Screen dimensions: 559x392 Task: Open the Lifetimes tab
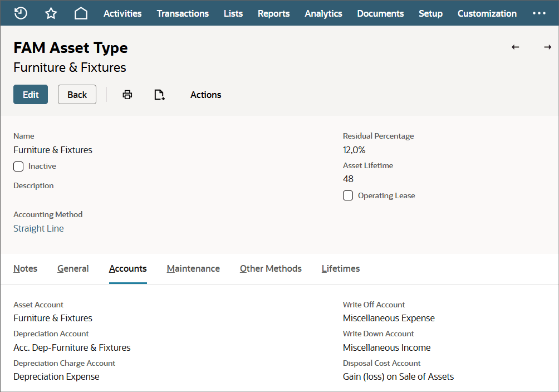click(341, 268)
